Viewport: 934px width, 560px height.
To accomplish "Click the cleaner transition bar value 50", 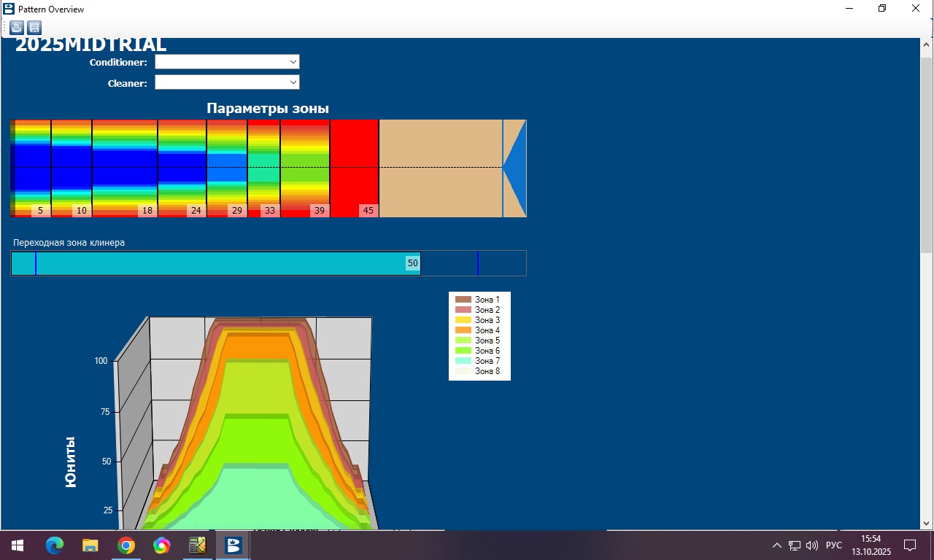I will click(x=412, y=263).
